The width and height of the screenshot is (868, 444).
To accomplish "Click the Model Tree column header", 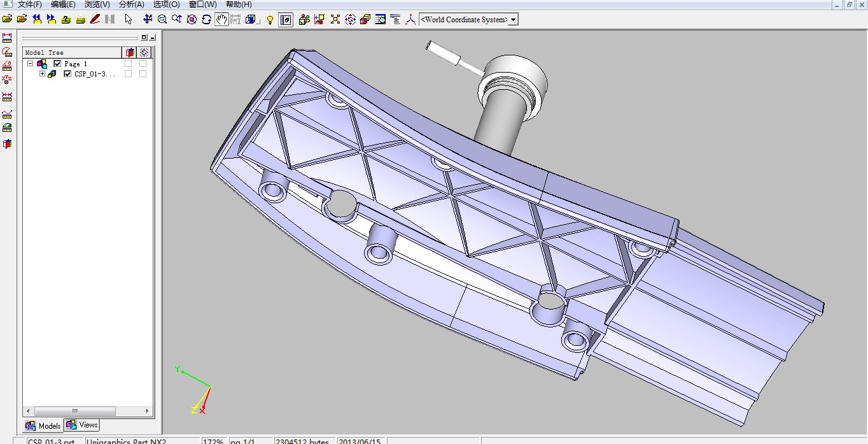I will click(x=72, y=52).
